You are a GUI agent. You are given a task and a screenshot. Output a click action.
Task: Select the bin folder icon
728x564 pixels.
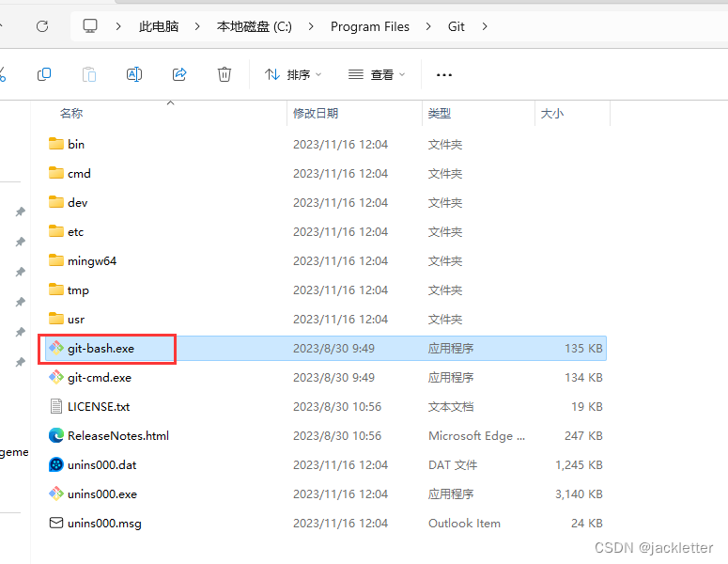56,144
